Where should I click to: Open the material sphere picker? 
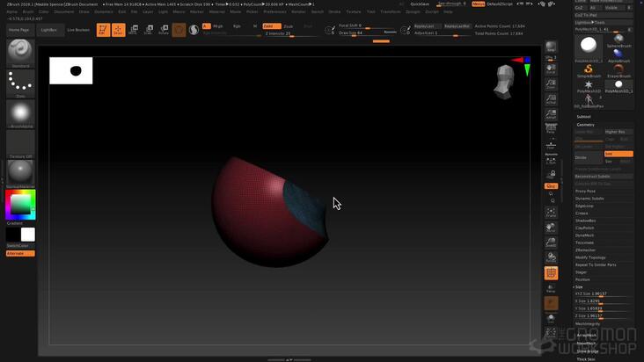click(20, 174)
